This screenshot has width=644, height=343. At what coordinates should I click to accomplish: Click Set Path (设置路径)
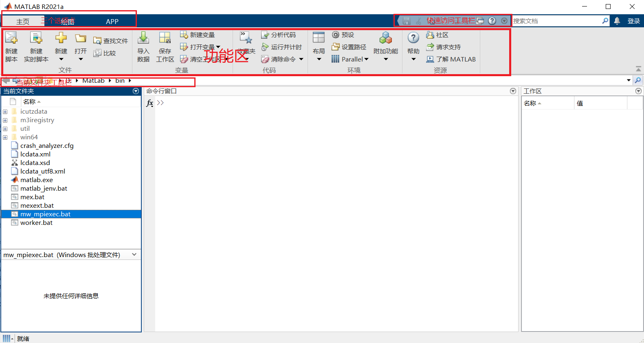tap(349, 47)
